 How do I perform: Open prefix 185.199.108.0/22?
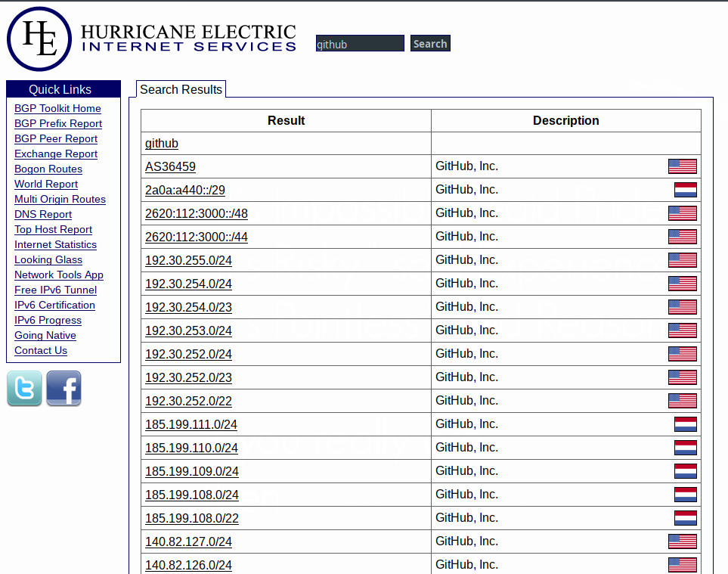(192, 518)
